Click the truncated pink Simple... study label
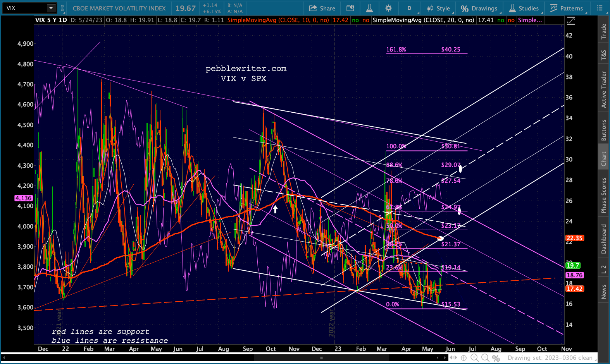This screenshot has height=364, width=610. (x=530, y=20)
